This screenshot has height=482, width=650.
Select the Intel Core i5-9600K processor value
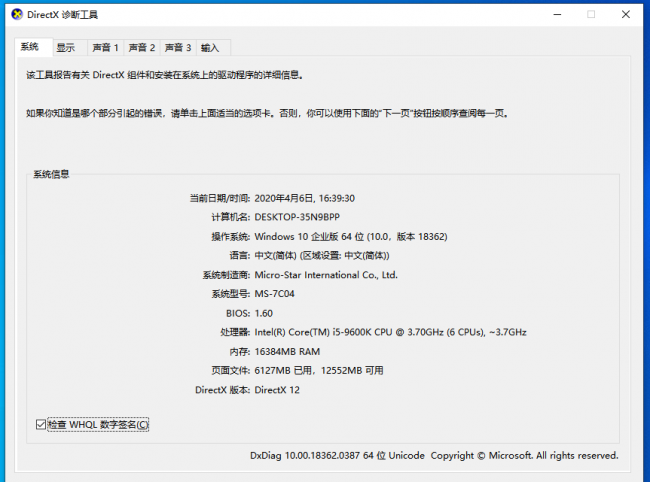(390, 332)
